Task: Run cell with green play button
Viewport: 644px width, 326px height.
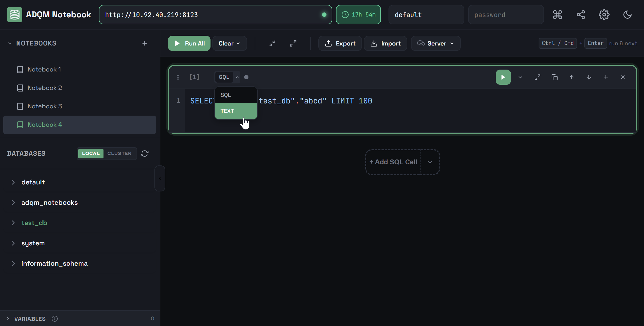Action: pos(503,77)
